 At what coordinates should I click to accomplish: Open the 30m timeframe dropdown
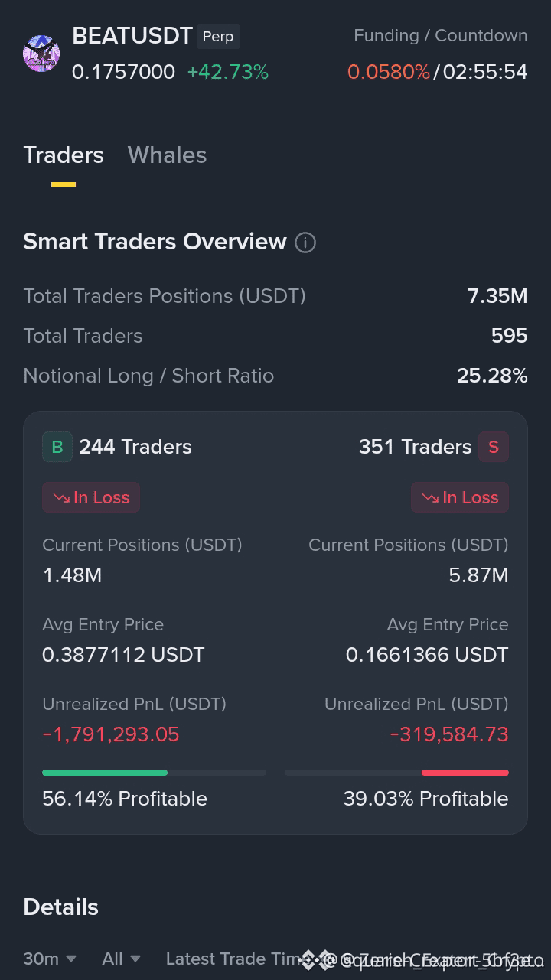pos(50,959)
